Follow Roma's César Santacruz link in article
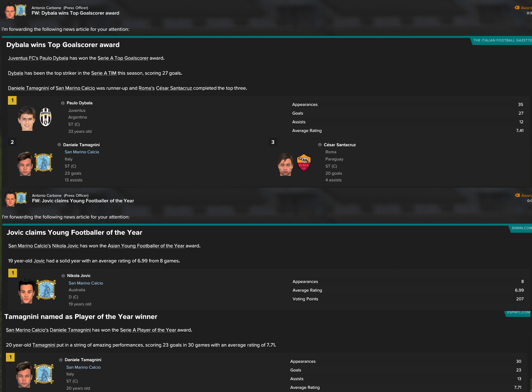The image size is (532, 392). pos(165,88)
